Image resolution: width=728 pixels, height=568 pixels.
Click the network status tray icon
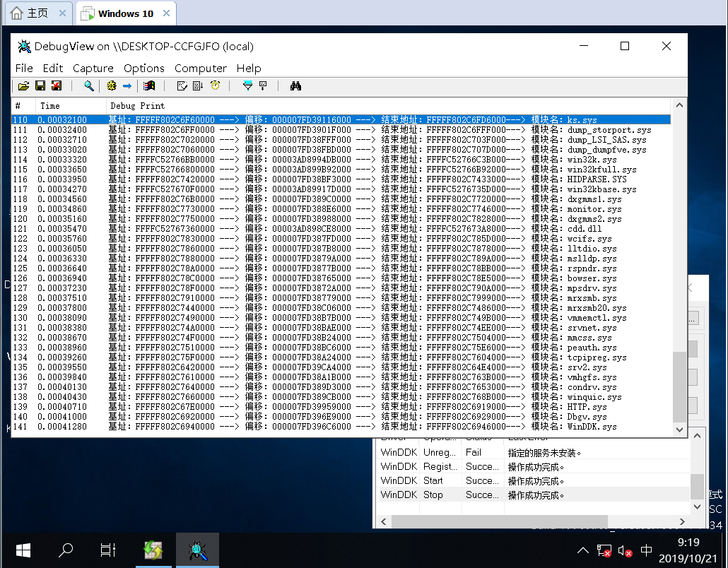click(x=604, y=551)
